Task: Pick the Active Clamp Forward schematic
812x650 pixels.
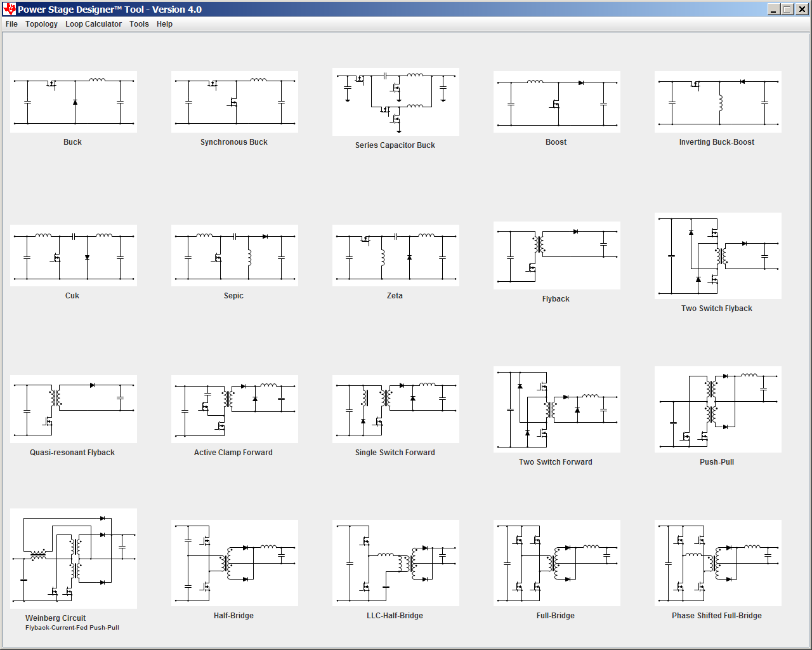Action: (235, 409)
